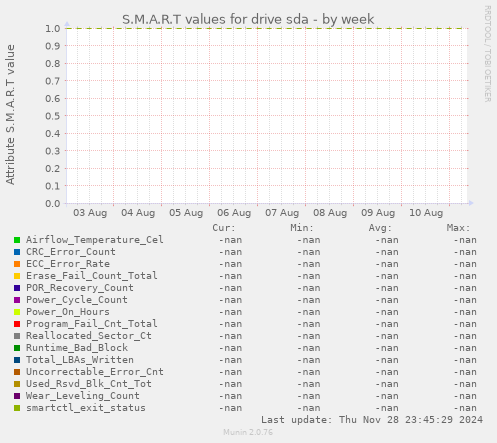
Task: Select the POR_Recovery_Count legend label
Action: pyautogui.click(x=80, y=288)
